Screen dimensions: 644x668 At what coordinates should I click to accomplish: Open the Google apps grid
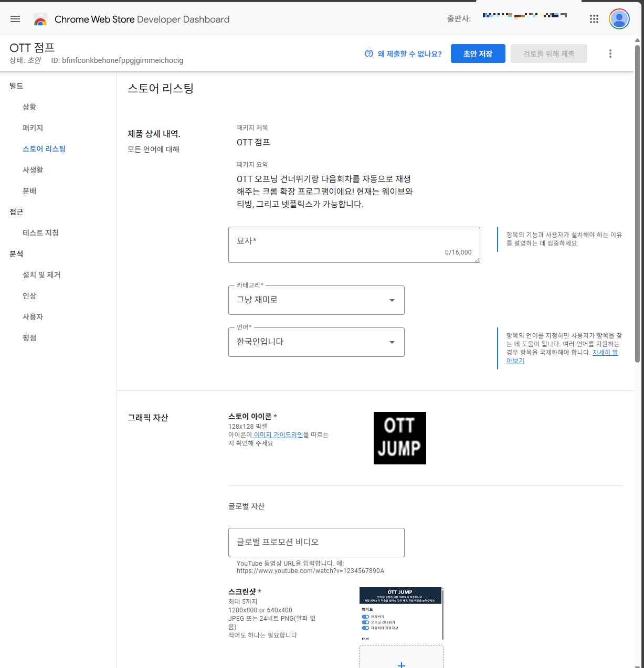click(x=594, y=19)
